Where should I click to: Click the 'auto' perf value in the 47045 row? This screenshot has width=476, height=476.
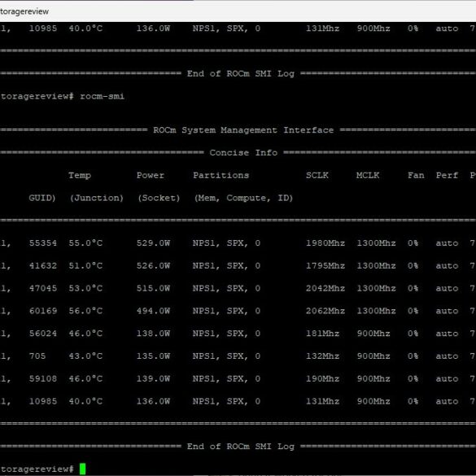point(448,288)
